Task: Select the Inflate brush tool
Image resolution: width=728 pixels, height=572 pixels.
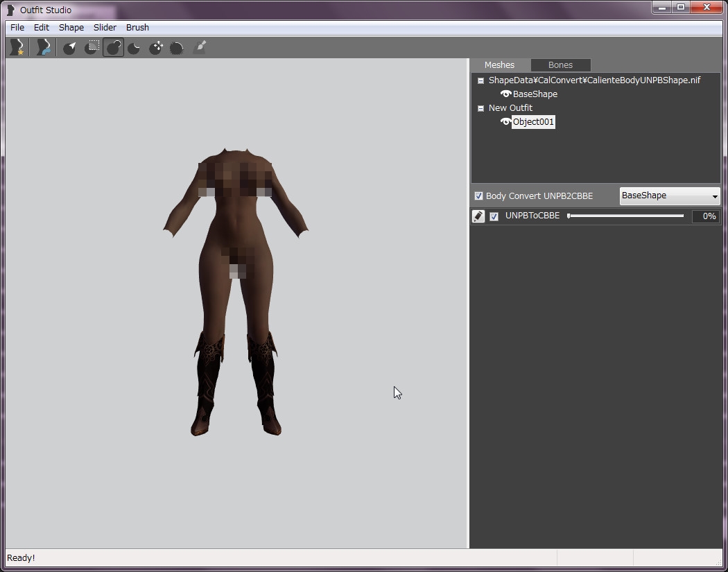Action: tap(113, 47)
